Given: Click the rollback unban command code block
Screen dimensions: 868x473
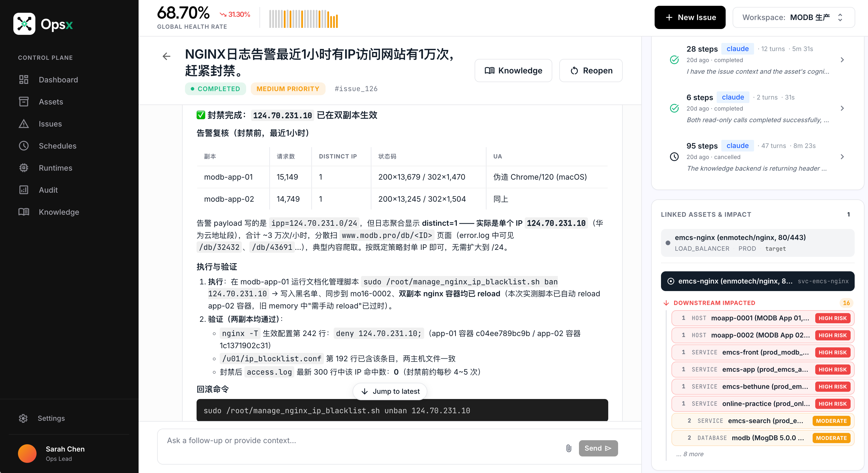Looking at the screenshot, I should [402, 410].
